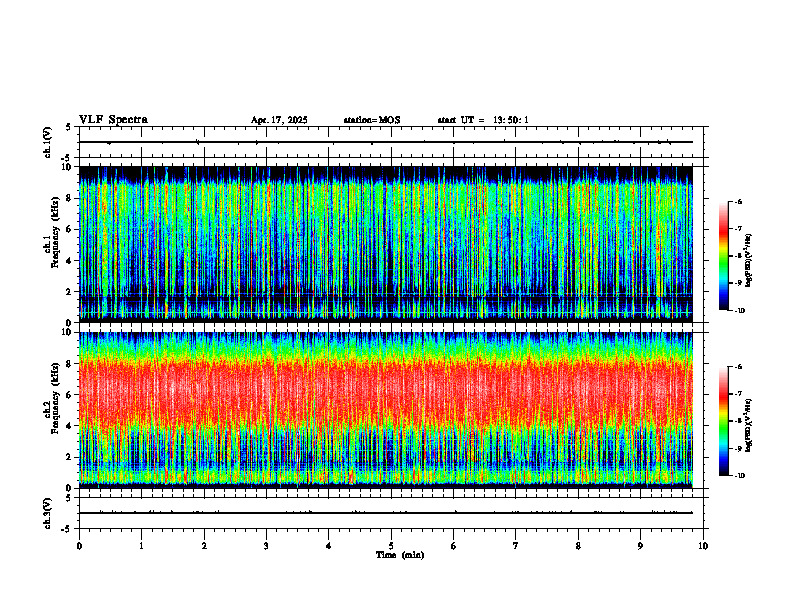The height and width of the screenshot is (612, 792).
Task: Click the "-6" tick on ch.2 color bar
Action: point(738,367)
